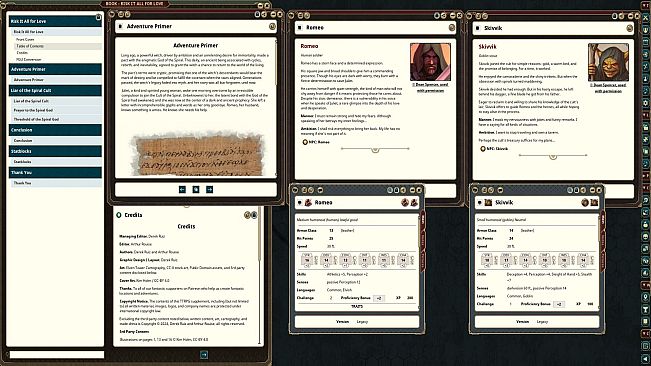Click the bottom left-arrow icon in right sidebar
651x366 pixels.
click(646, 358)
